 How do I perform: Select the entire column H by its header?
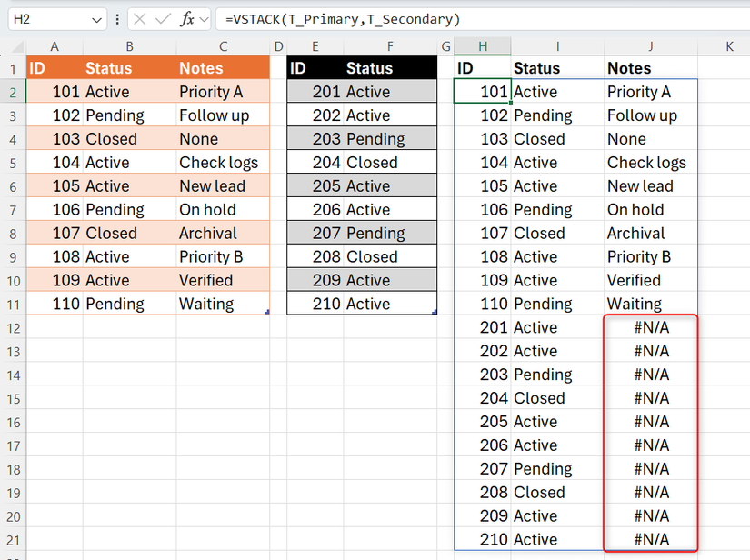click(x=483, y=45)
